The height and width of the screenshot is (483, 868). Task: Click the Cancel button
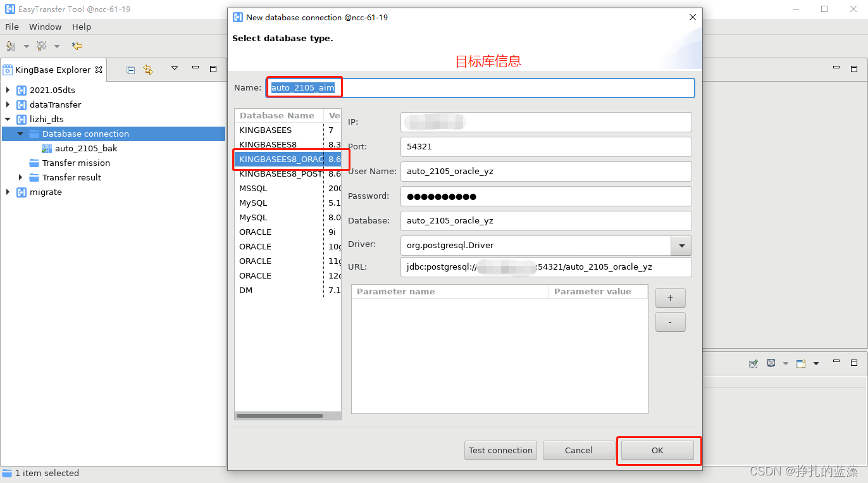(579, 450)
